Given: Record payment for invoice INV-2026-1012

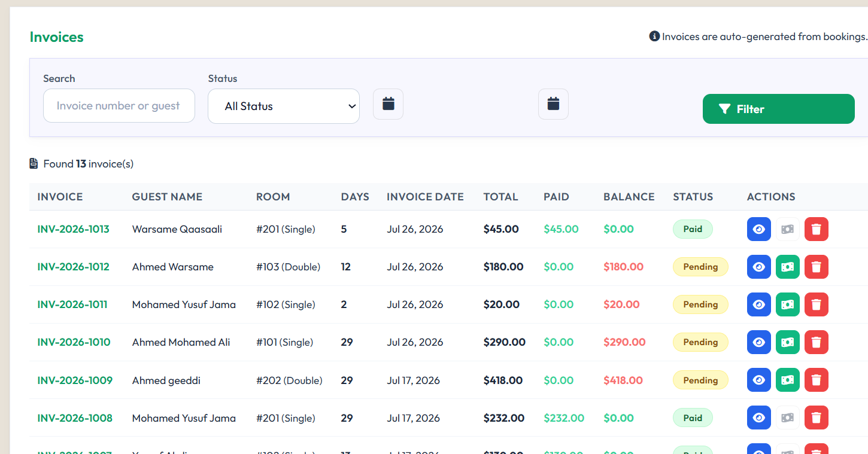Looking at the screenshot, I should point(788,267).
